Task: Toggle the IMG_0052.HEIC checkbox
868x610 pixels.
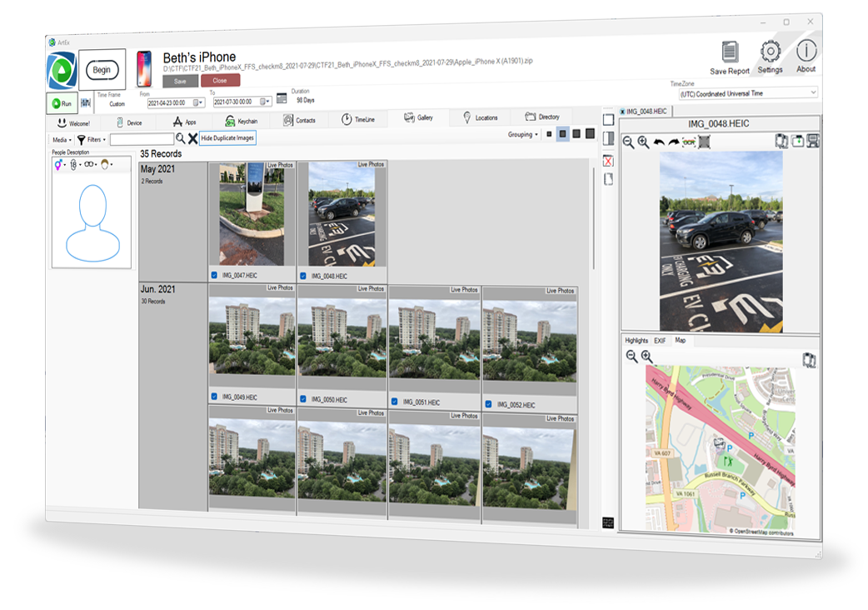Action: pos(489,404)
